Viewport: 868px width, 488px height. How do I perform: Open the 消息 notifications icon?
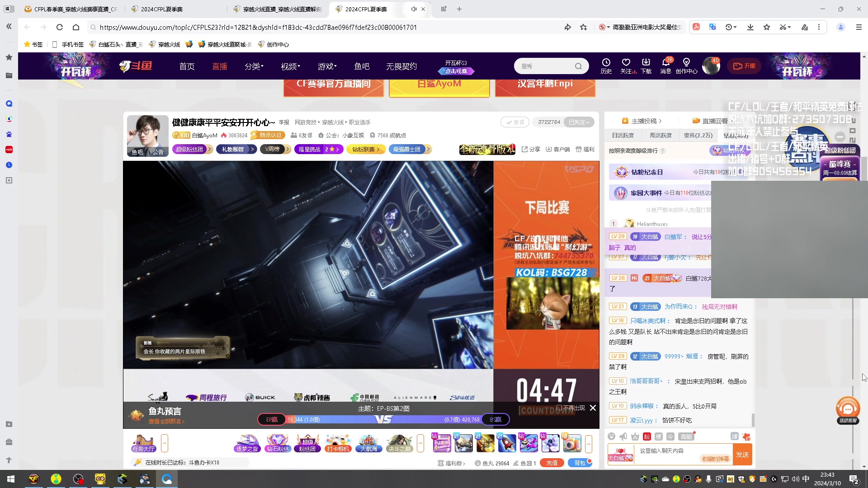click(665, 66)
